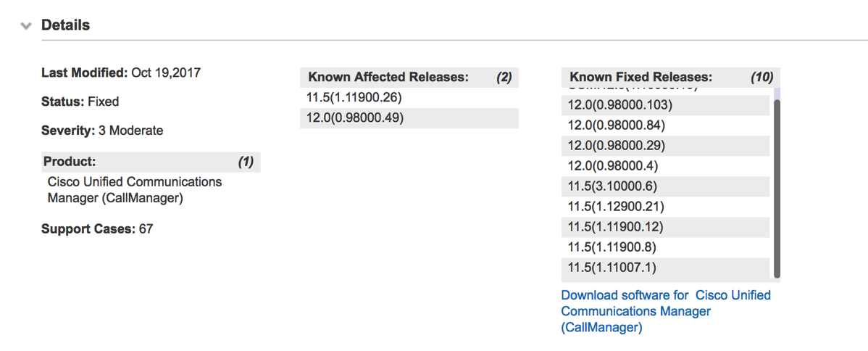Select fixed release 12.0(0.98000.4)
The height and width of the screenshot is (351, 868).
613,166
